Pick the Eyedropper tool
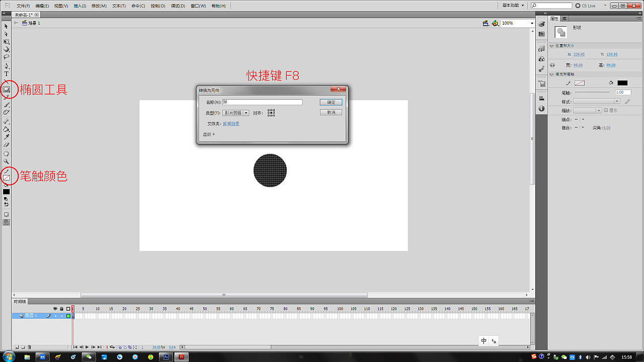Image resolution: width=644 pixels, height=362 pixels. coord(7,137)
